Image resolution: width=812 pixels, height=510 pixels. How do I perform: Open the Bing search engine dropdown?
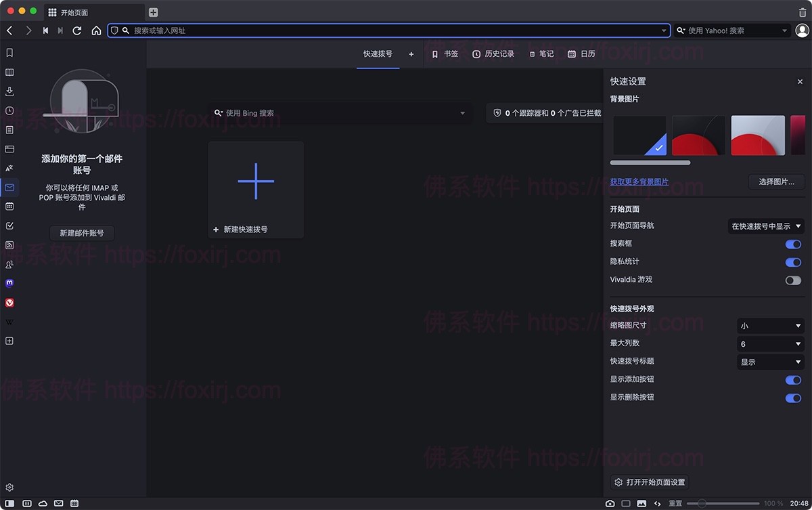pos(462,113)
